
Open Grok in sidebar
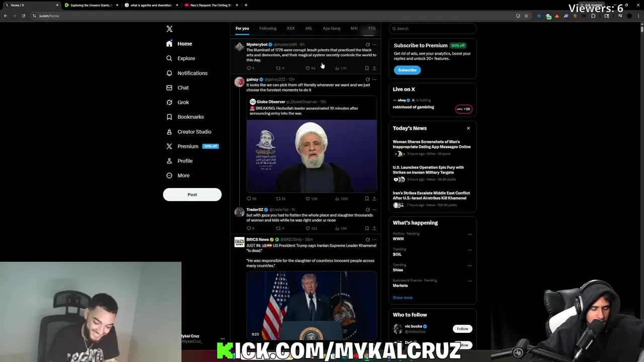click(178, 102)
